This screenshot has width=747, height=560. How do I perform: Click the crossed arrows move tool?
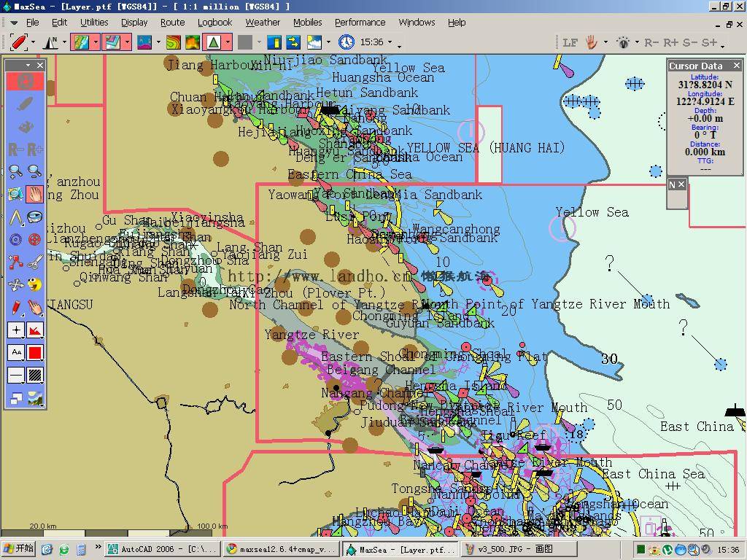16,285
